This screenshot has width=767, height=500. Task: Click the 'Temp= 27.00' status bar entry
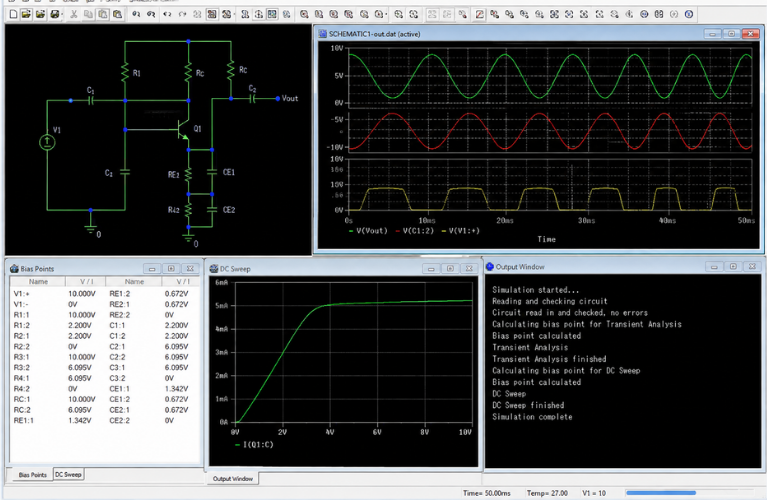547,493
